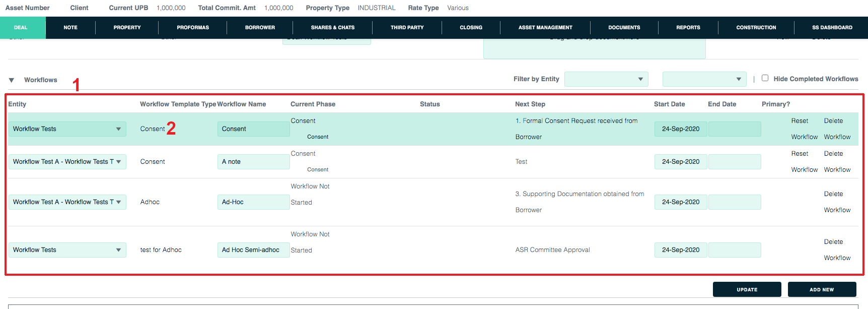
Task: Open the PROPERTY tab
Action: pyautogui.click(x=127, y=28)
